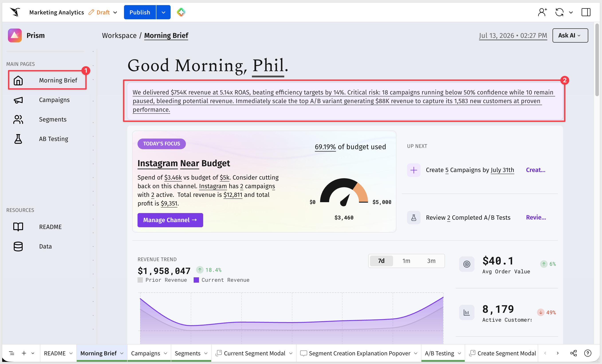Click the Workspace breadcrumb

[119, 35]
